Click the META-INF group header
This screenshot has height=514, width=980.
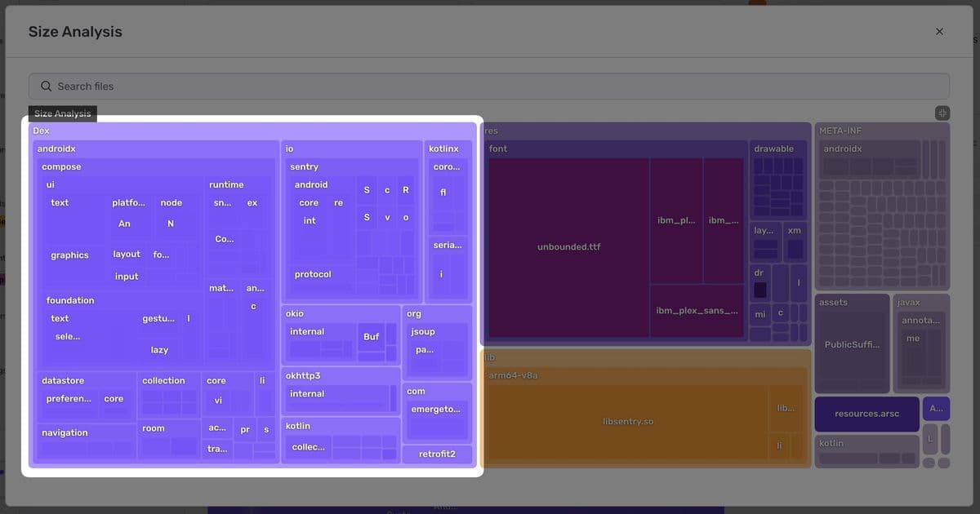[840, 131]
